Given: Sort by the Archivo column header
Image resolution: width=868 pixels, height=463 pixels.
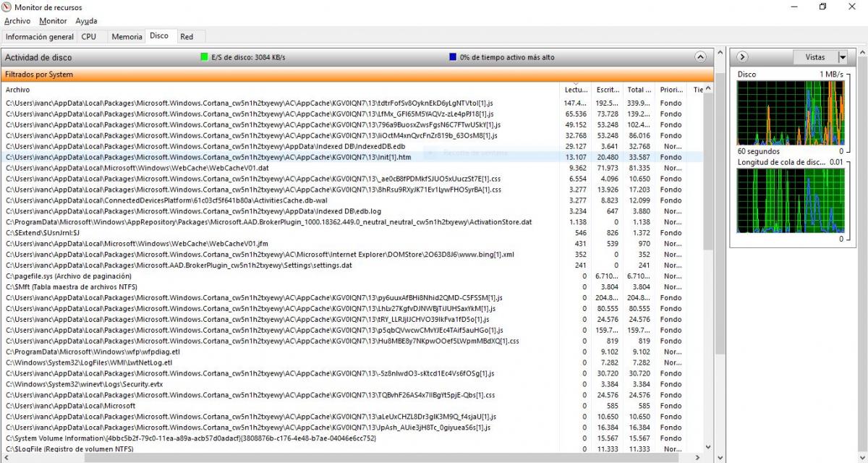Looking at the screenshot, I should [x=281, y=90].
